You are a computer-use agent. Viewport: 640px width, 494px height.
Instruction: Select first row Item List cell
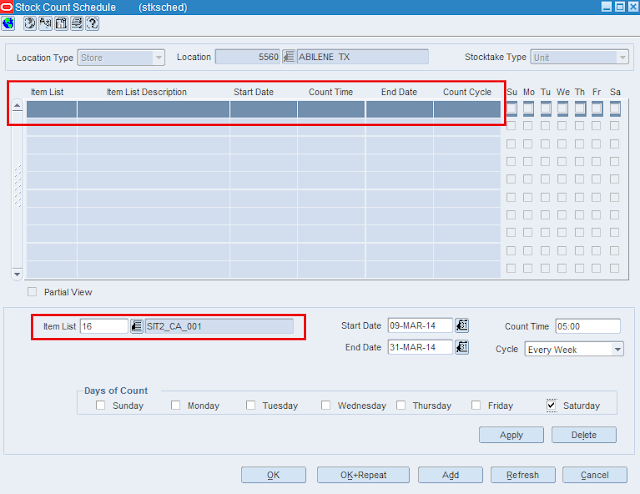click(52, 109)
